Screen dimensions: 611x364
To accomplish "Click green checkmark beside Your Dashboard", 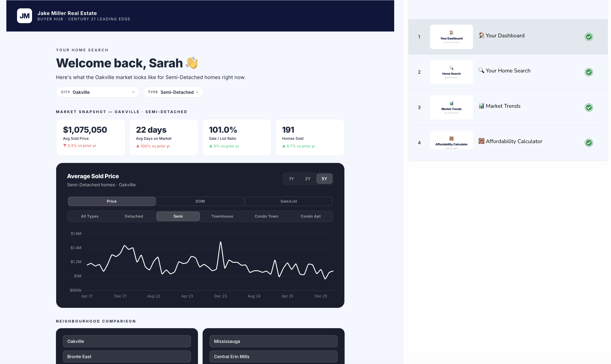I will [589, 37].
